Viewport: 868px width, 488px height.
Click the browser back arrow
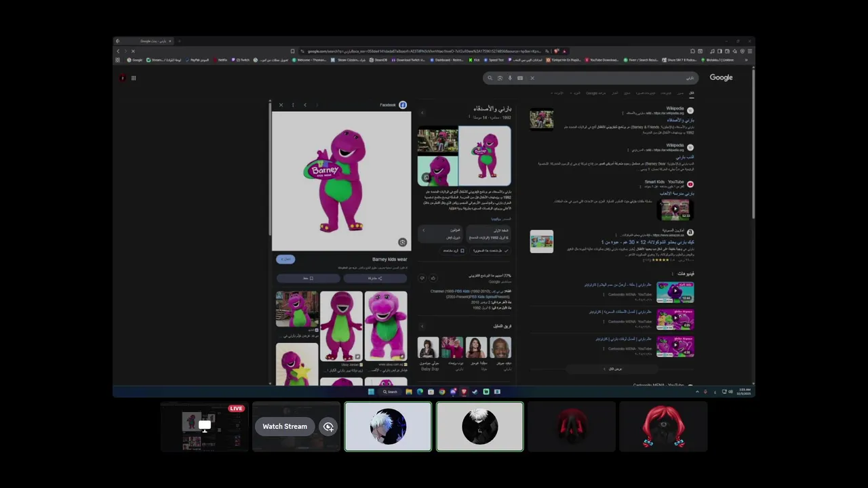pos(118,51)
